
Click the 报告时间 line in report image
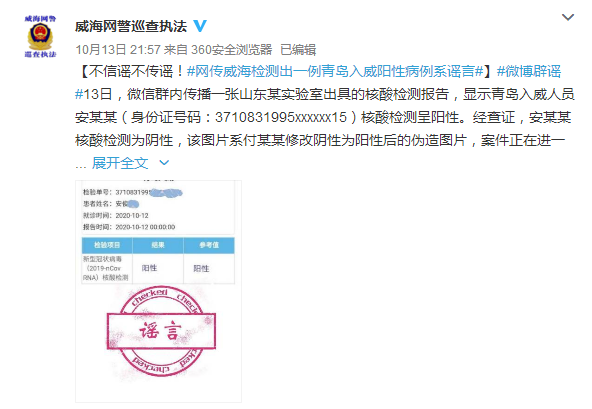129,227
